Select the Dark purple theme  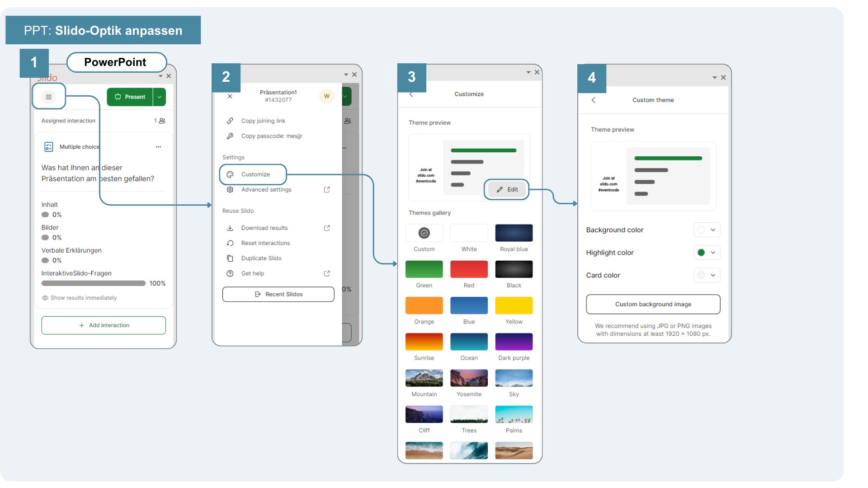(x=514, y=342)
